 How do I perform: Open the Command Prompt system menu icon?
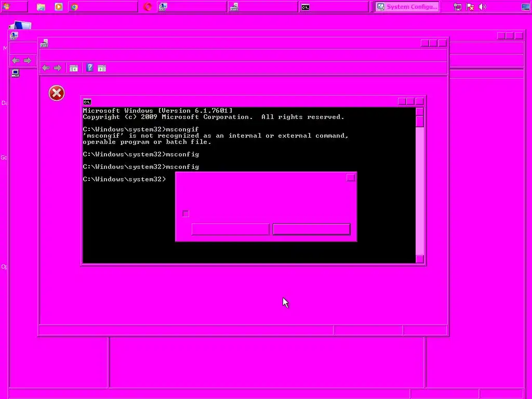[87, 102]
